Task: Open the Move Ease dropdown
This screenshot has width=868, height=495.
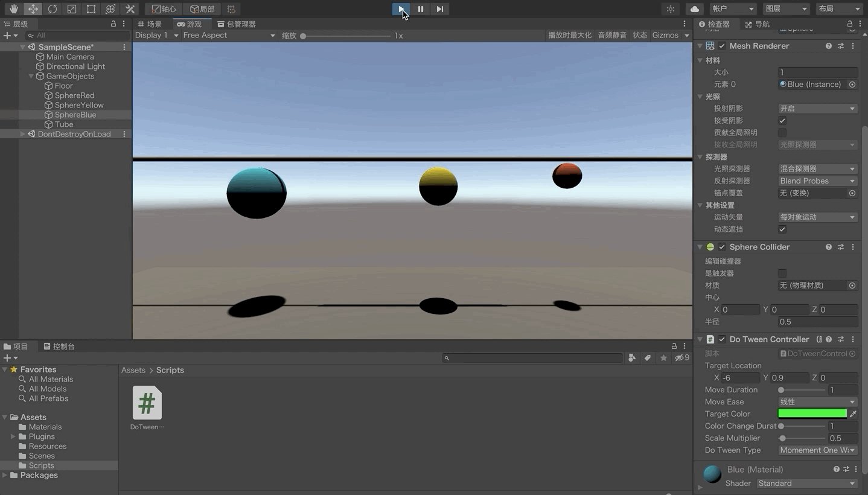Action: click(817, 402)
